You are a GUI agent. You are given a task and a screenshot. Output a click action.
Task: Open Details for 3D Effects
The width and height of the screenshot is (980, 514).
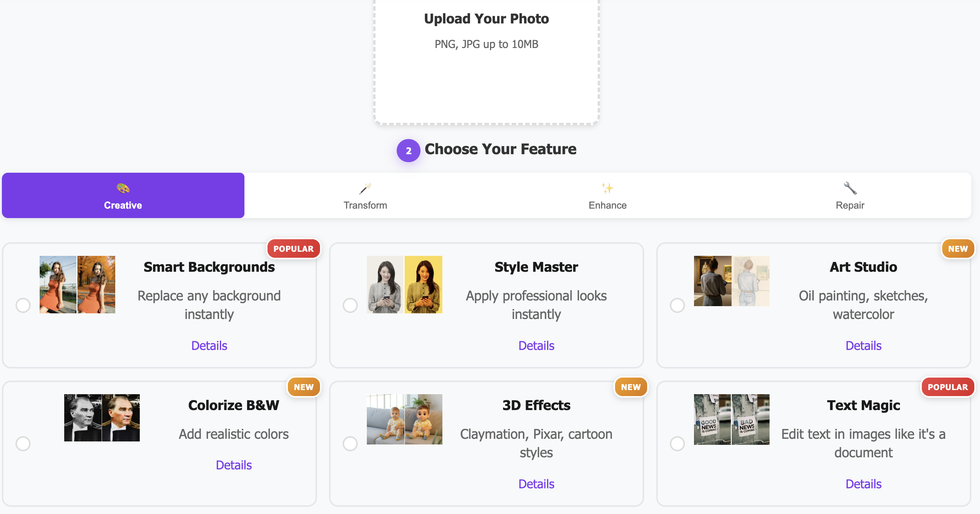pyautogui.click(x=536, y=483)
